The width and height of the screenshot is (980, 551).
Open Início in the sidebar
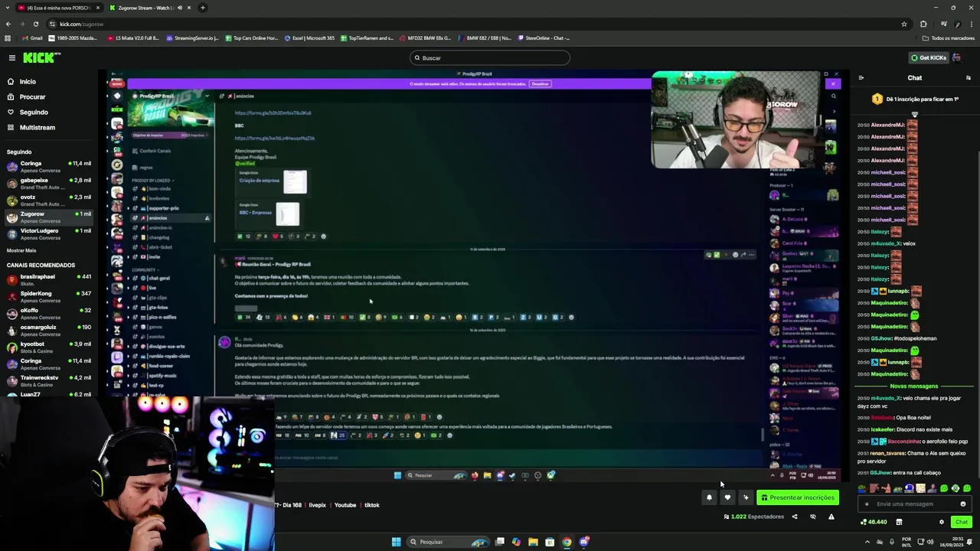click(28, 81)
